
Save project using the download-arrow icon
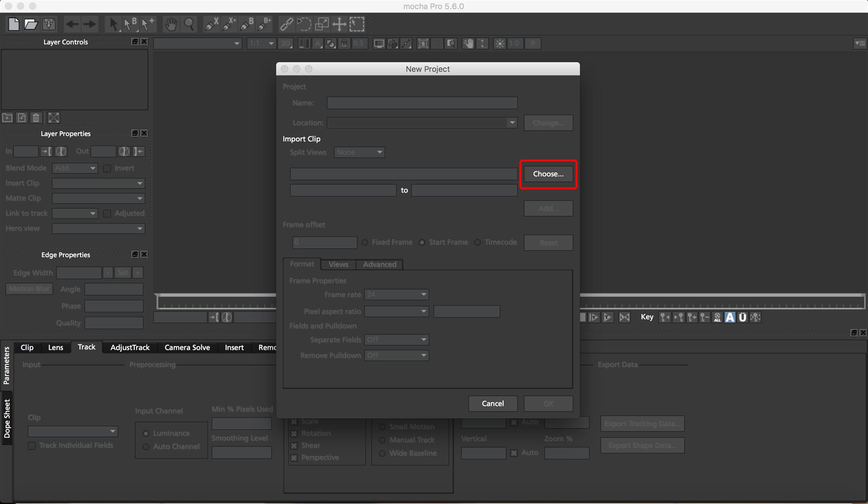(x=49, y=24)
